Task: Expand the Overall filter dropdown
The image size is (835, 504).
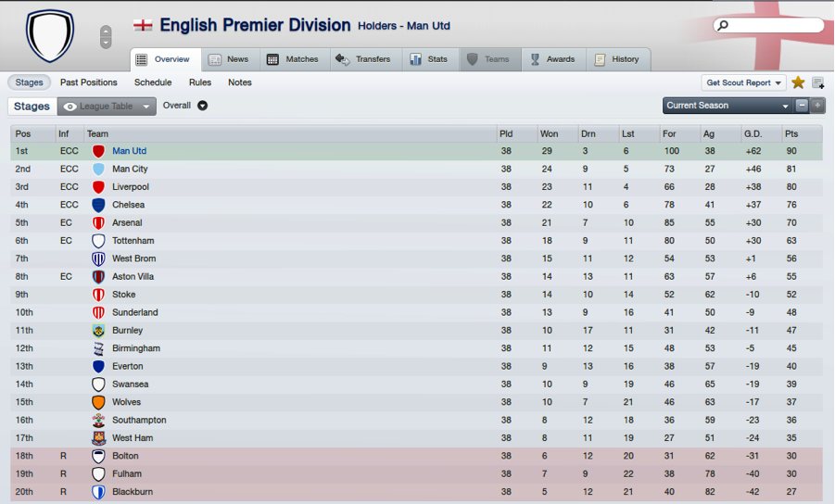Action: point(202,106)
